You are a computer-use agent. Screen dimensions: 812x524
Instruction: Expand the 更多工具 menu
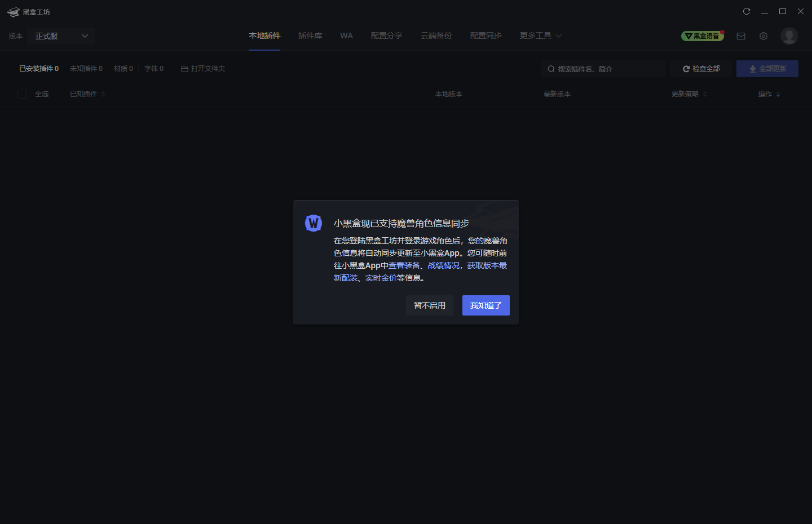click(540, 35)
